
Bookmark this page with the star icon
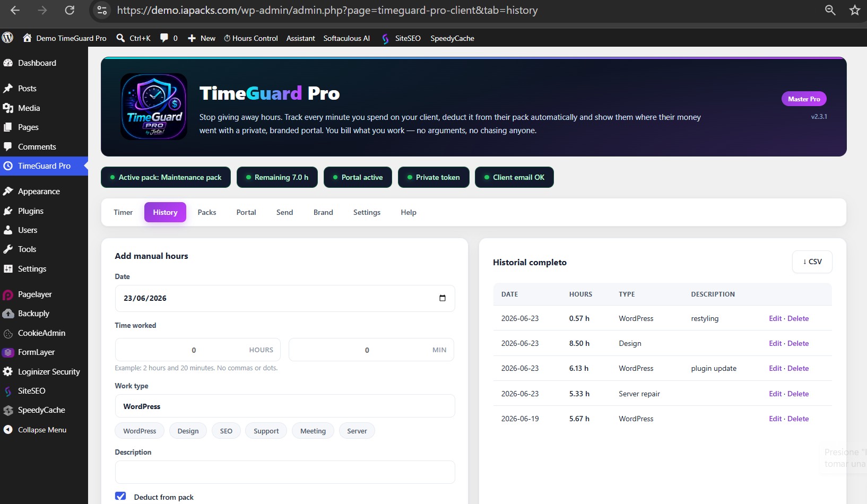pyautogui.click(x=855, y=10)
